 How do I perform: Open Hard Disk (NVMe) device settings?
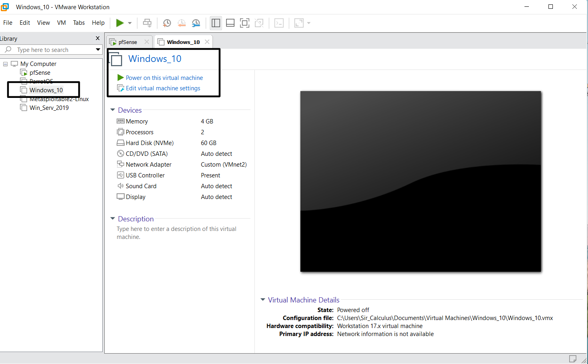[x=149, y=143]
